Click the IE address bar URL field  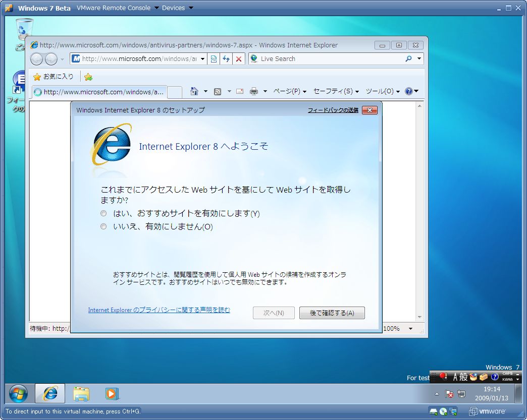pos(139,59)
